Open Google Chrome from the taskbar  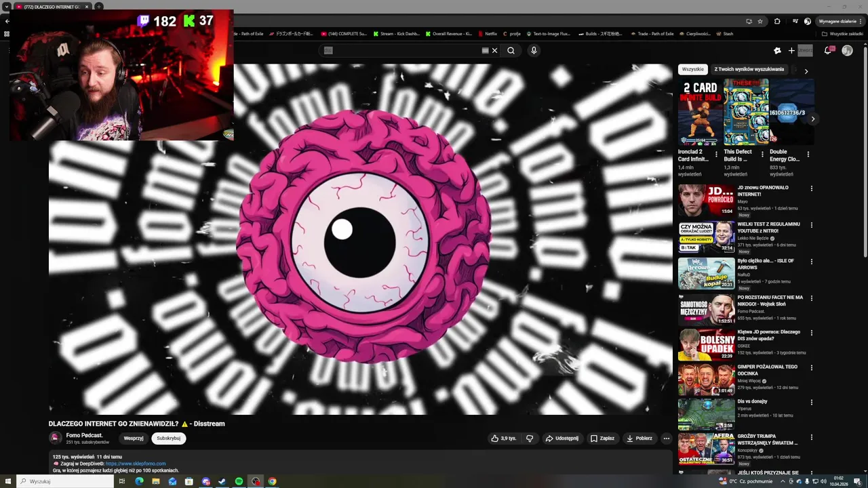tap(272, 481)
